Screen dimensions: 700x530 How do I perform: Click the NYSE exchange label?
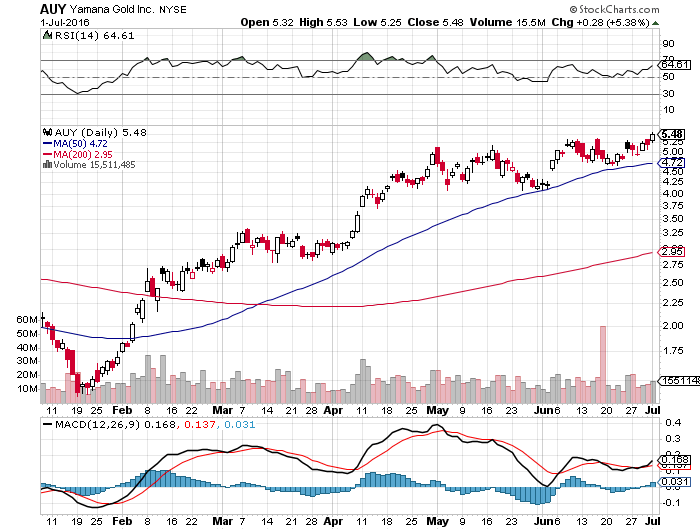click(x=173, y=9)
